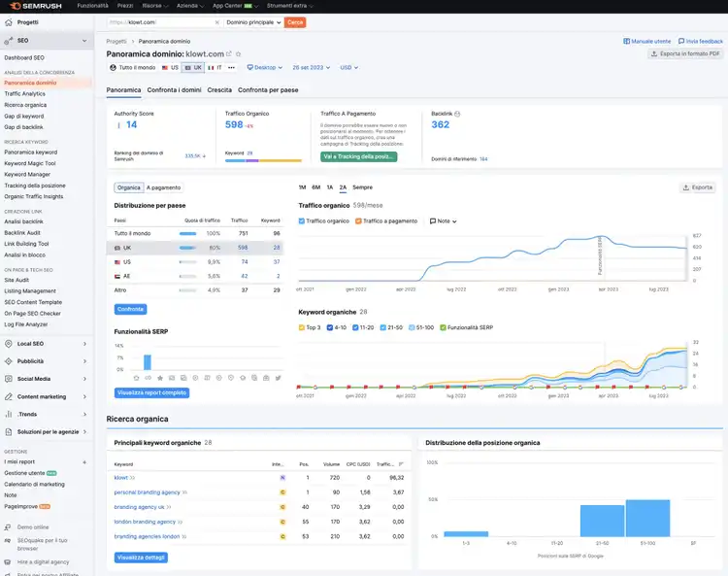
Task: Open Desktop device dropdown
Action: tap(265, 68)
